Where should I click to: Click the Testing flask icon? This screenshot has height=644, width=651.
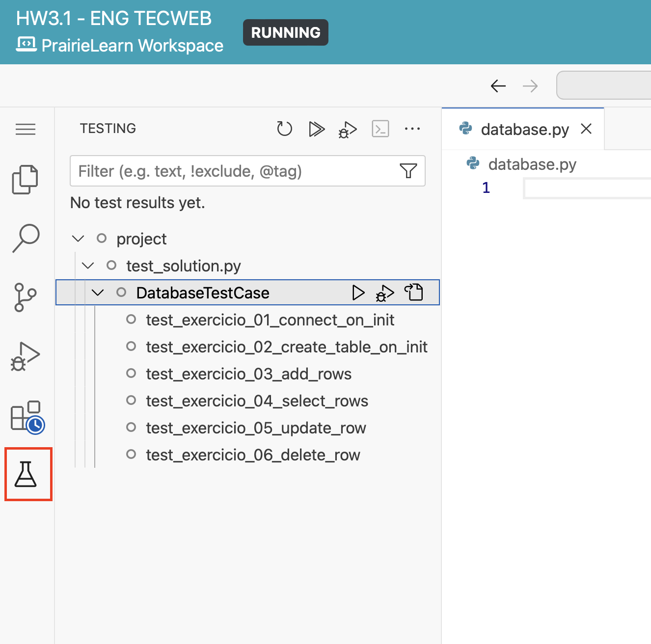coord(26,474)
